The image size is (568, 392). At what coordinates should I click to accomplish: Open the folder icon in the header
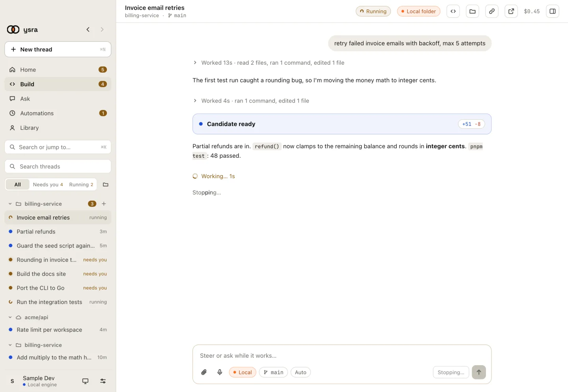tap(473, 11)
